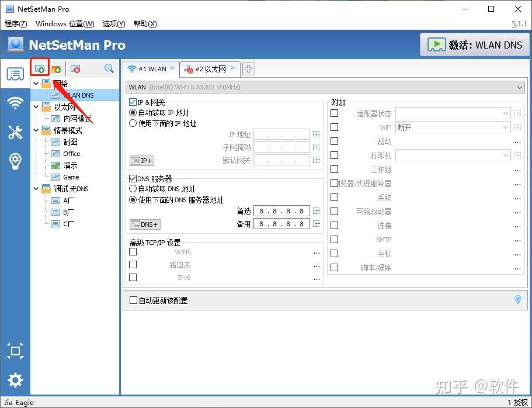This screenshot has height=408, width=532.
Task: Check 自动更新该配置 at the bottom
Action: pos(134,300)
